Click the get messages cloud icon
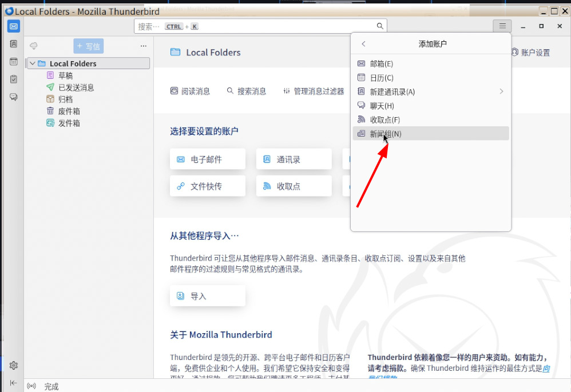Viewport: 571px width, 392px height. (x=34, y=46)
